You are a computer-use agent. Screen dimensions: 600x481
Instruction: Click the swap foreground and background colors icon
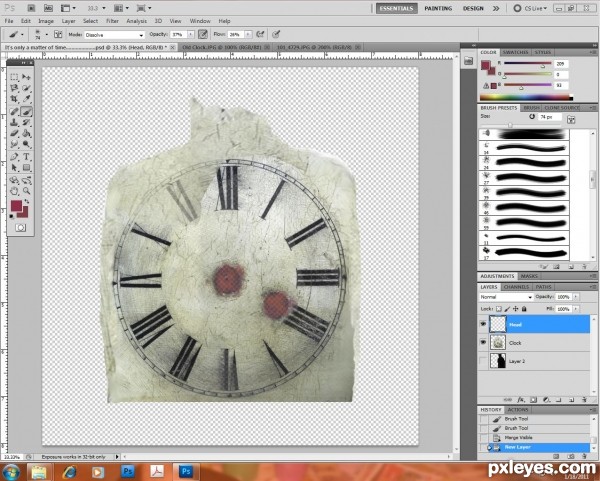click(x=27, y=201)
